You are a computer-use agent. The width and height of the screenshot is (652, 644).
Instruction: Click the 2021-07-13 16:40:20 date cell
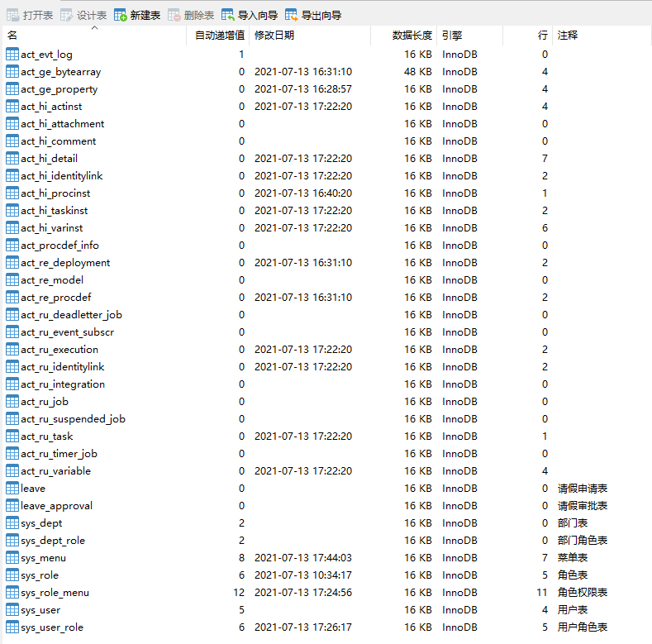(x=303, y=193)
